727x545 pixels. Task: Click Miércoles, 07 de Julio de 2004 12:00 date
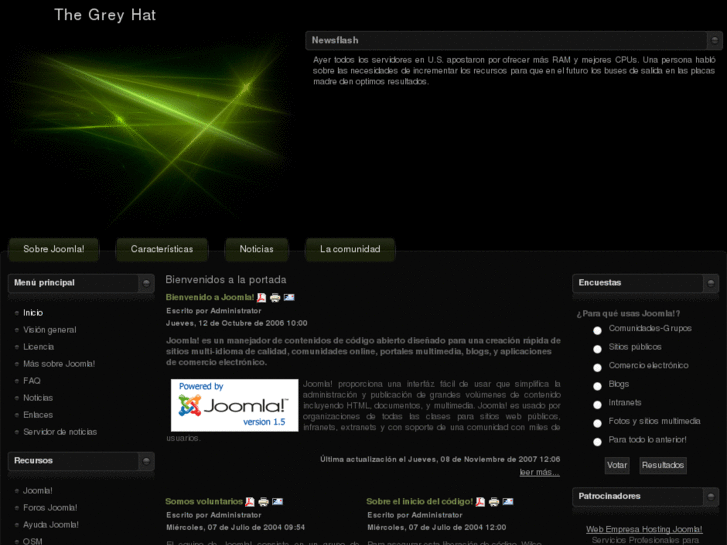click(437, 527)
